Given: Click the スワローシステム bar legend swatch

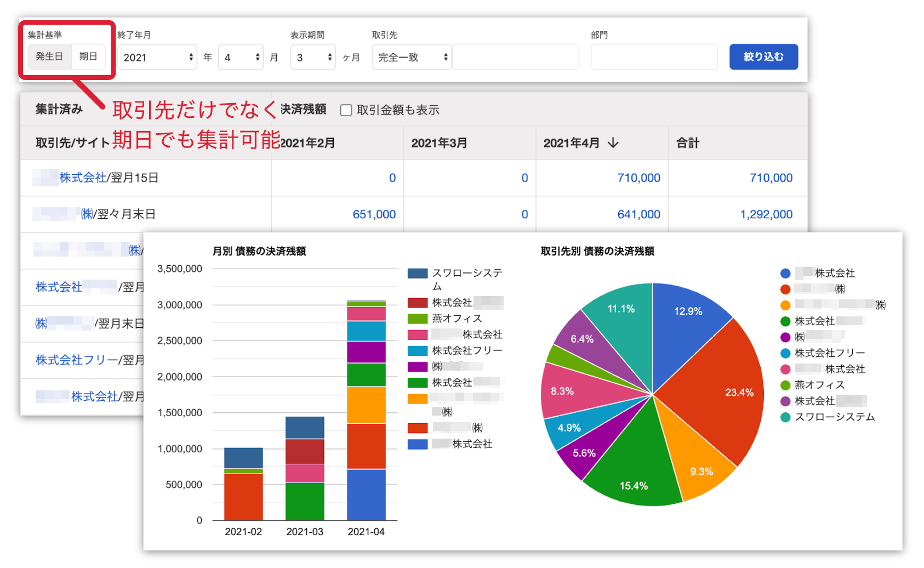Looking at the screenshot, I should 418,273.
